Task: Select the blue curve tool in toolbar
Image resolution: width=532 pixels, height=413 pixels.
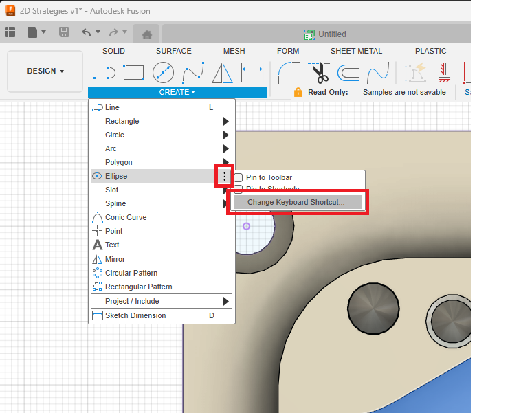Action: [x=378, y=73]
